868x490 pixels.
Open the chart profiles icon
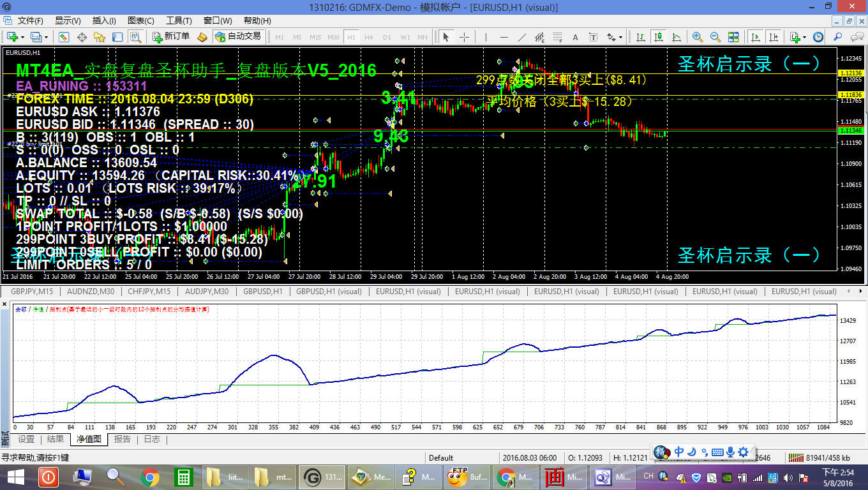point(36,37)
